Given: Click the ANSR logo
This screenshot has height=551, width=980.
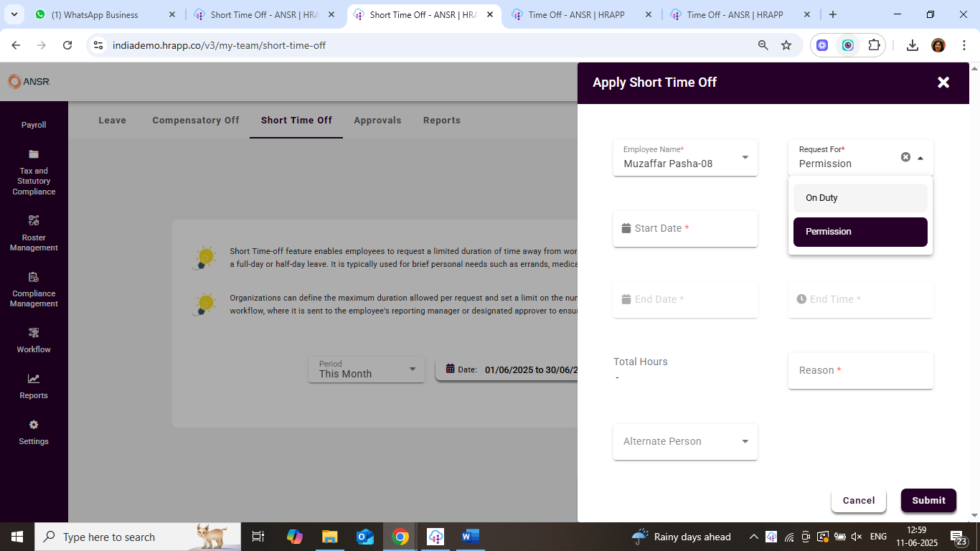Looking at the screenshot, I should (29, 82).
